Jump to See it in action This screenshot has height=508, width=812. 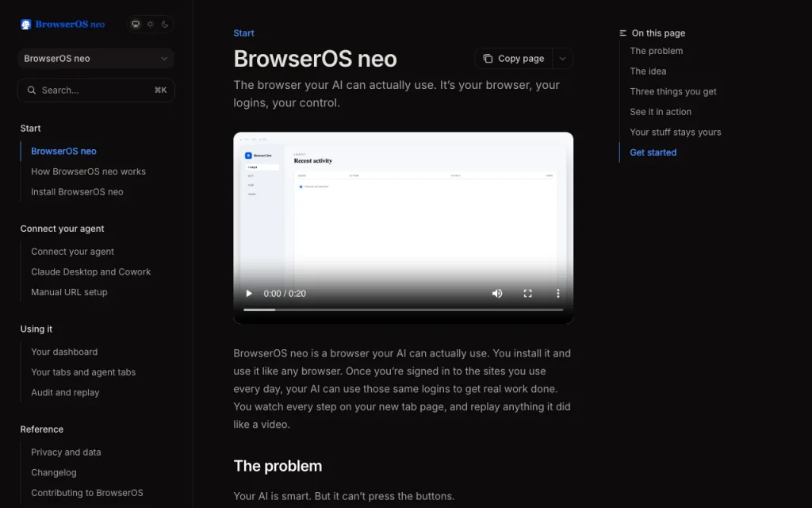661,112
